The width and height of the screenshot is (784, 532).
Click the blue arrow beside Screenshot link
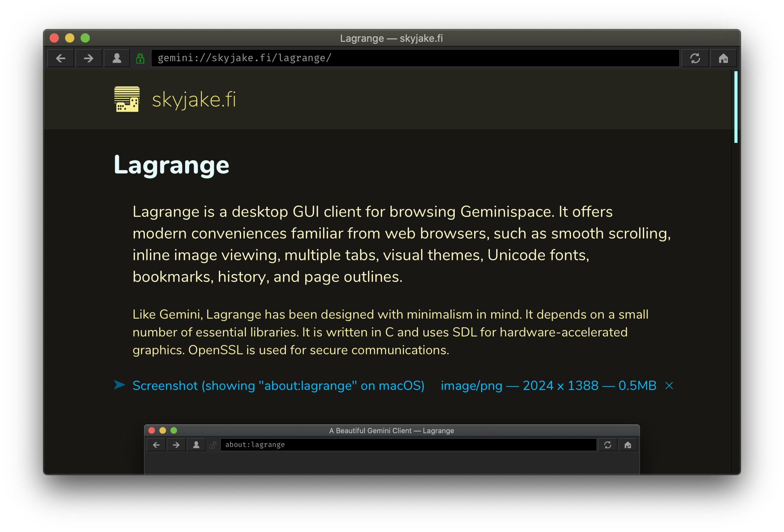click(120, 385)
